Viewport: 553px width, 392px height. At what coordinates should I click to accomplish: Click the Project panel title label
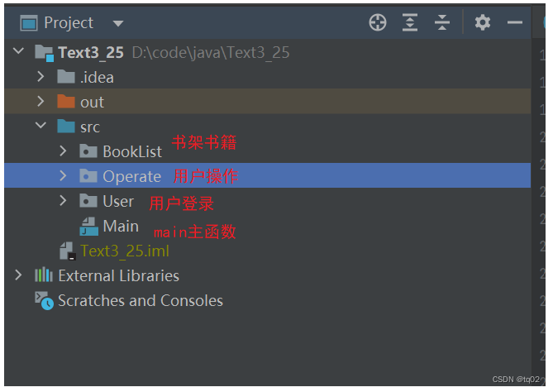68,23
